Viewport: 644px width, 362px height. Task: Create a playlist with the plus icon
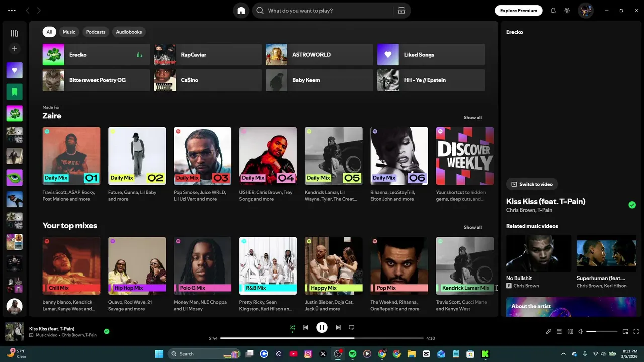click(14, 49)
